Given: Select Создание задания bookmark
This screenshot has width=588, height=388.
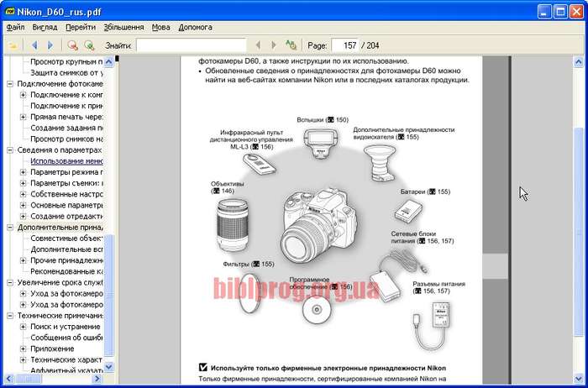Looking at the screenshot, I should (x=66, y=128).
